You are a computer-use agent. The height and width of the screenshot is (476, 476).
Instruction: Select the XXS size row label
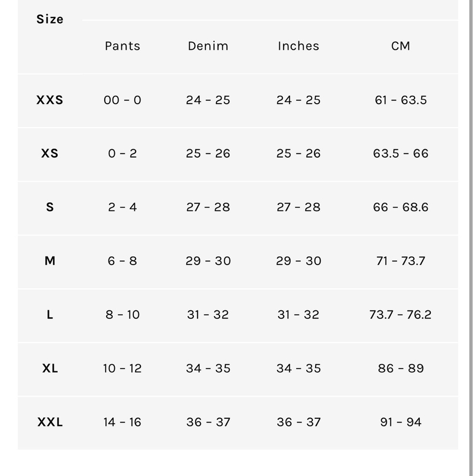pyautogui.click(x=50, y=100)
